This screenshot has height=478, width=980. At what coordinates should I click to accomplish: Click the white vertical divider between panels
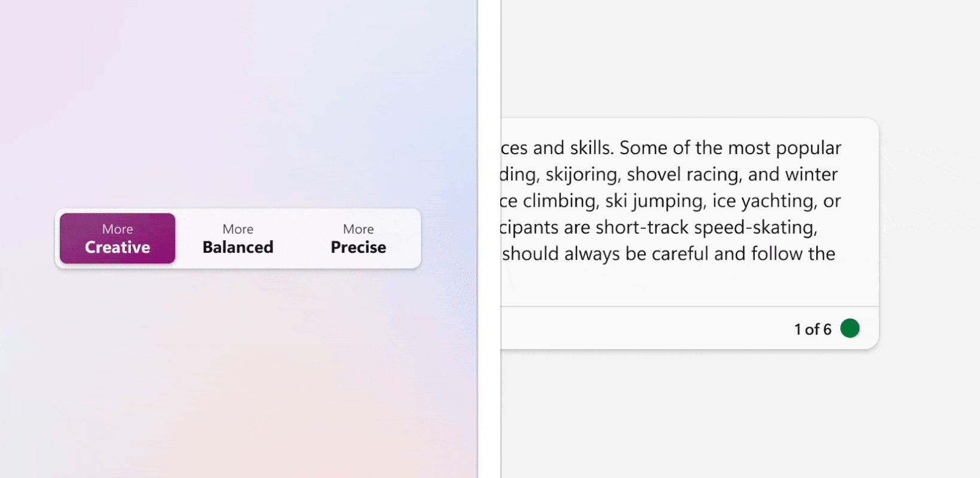[x=489, y=239]
